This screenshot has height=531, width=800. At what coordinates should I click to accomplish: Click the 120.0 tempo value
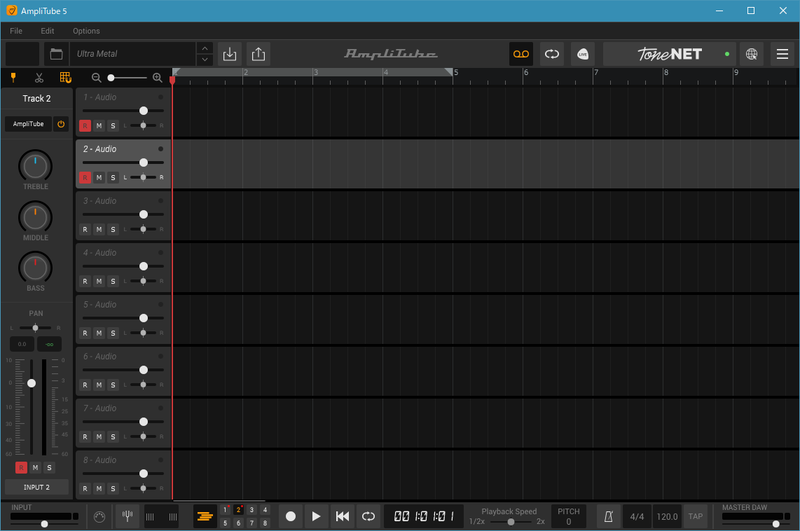667,516
